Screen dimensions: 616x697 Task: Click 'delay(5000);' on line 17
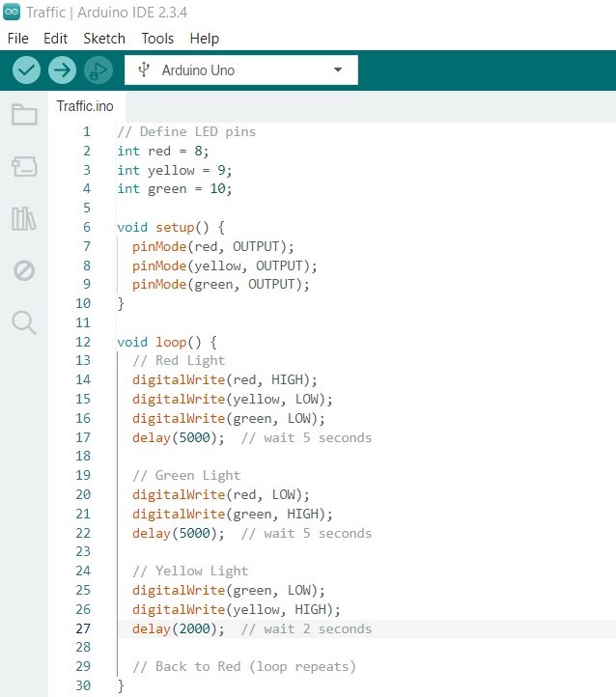pos(179,437)
